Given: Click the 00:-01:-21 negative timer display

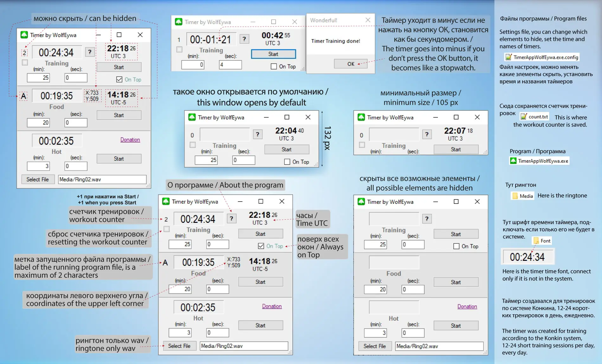Looking at the screenshot, I should [211, 40].
